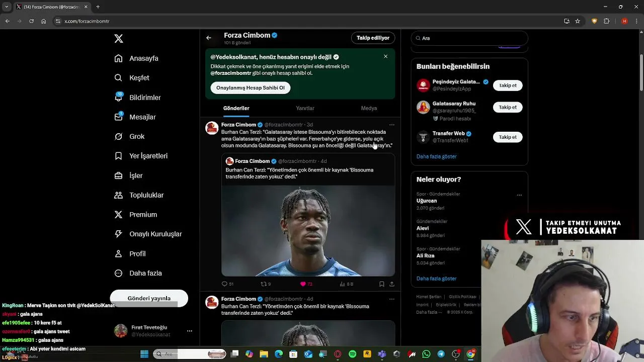This screenshot has height=362, width=644.
Task: Open Onaylı Kuruluşlar page
Action: (x=148, y=234)
